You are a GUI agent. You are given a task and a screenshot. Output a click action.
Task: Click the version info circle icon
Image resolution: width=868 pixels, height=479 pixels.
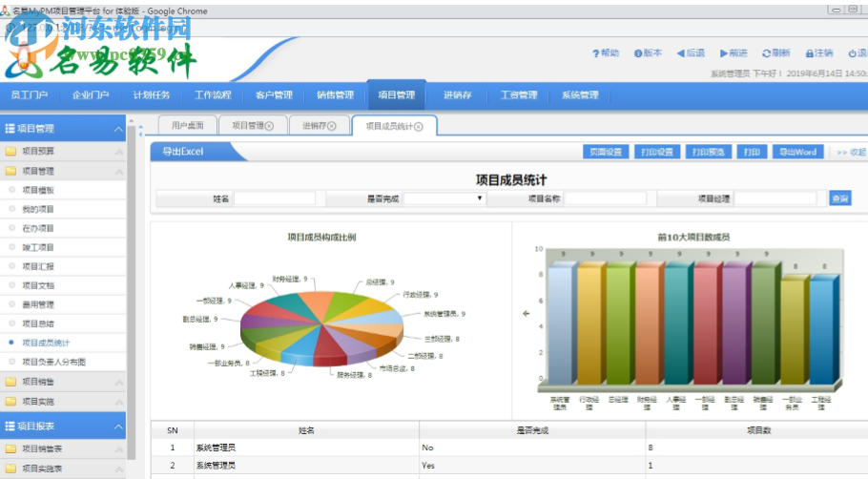pyautogui.click(x=638, y=53)
